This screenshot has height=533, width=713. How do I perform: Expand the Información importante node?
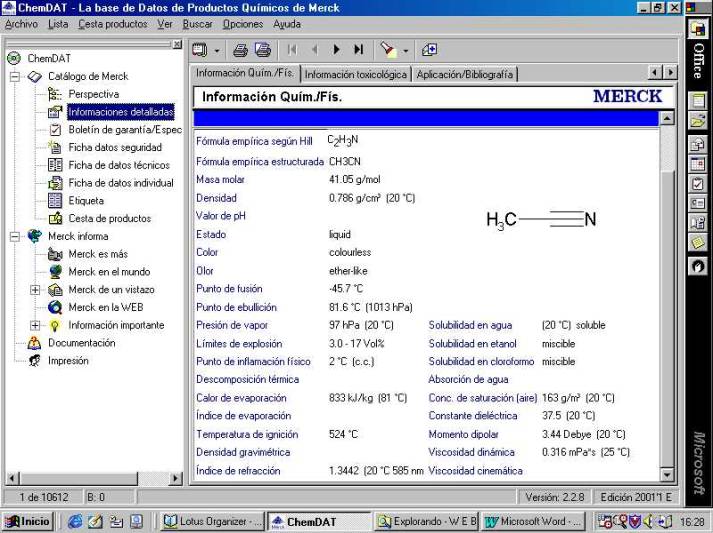[x=35, y=325]
